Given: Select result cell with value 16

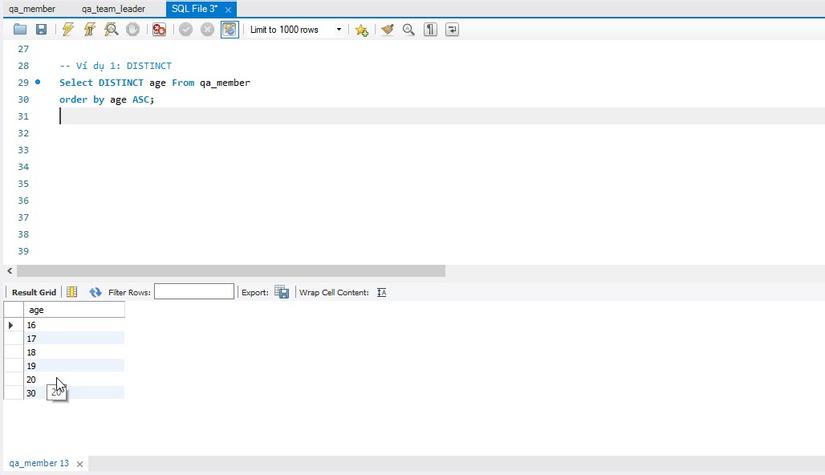Looking at the screenshot, I should pos(74,325).
